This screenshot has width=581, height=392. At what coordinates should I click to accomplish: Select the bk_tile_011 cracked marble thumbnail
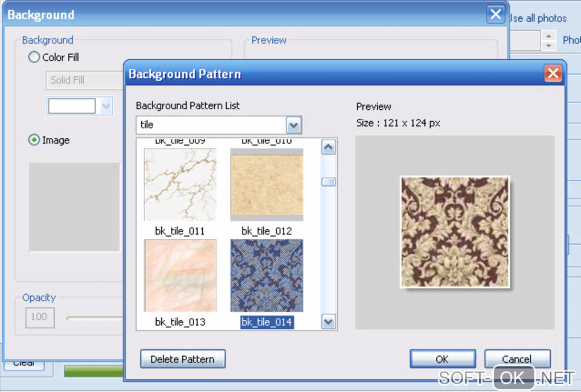click(x=180, y=184)
